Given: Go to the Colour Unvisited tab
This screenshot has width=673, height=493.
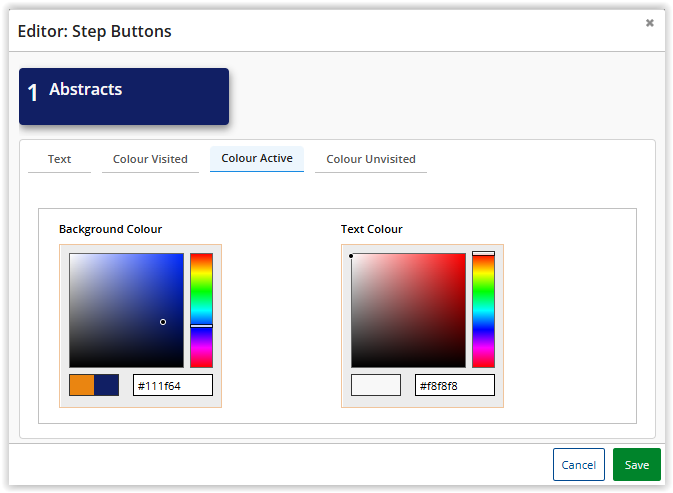Looking at the screenshot, I should (371, 159).
